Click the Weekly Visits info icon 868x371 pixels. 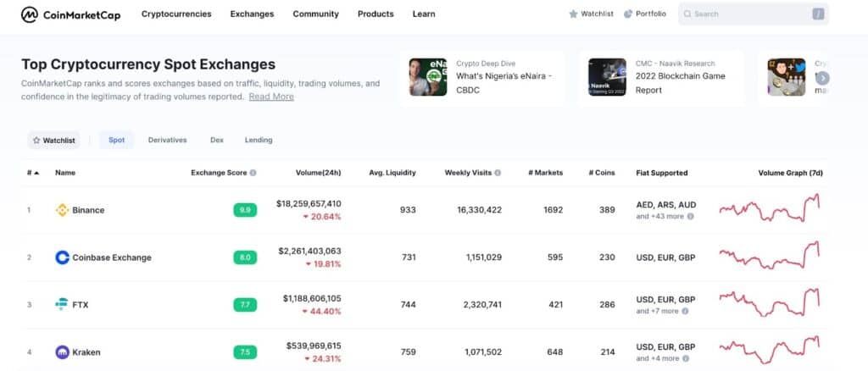tap(498, 173)
